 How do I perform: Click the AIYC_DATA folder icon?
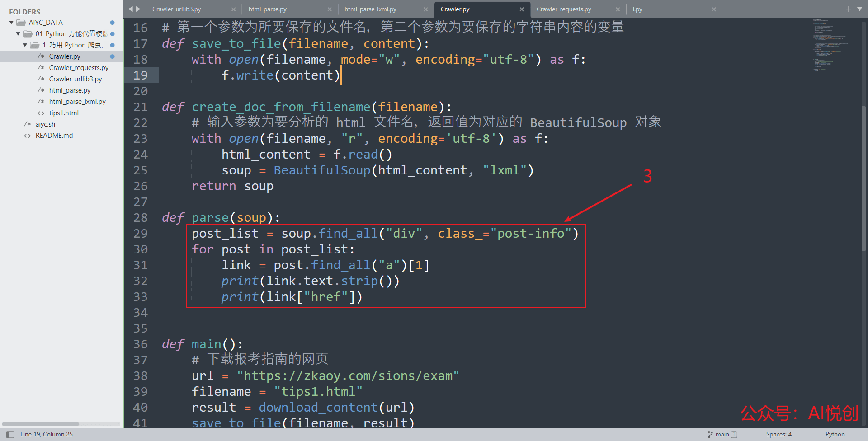tap(21, 23)
